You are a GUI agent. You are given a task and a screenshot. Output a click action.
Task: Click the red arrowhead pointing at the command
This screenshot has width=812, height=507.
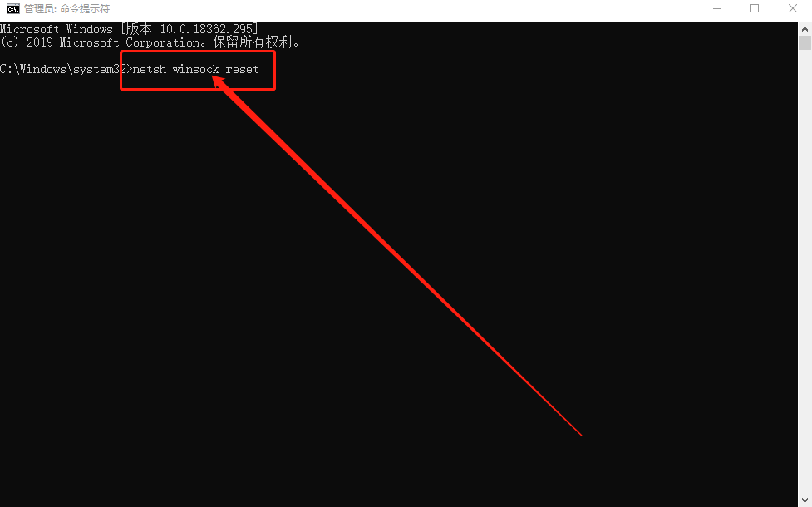[x=222, y=86]
